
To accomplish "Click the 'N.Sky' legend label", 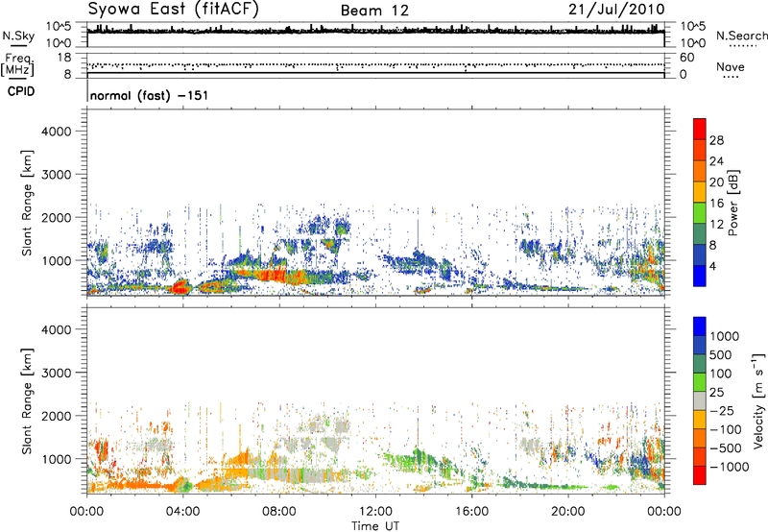I will click(x=18, y=36).
